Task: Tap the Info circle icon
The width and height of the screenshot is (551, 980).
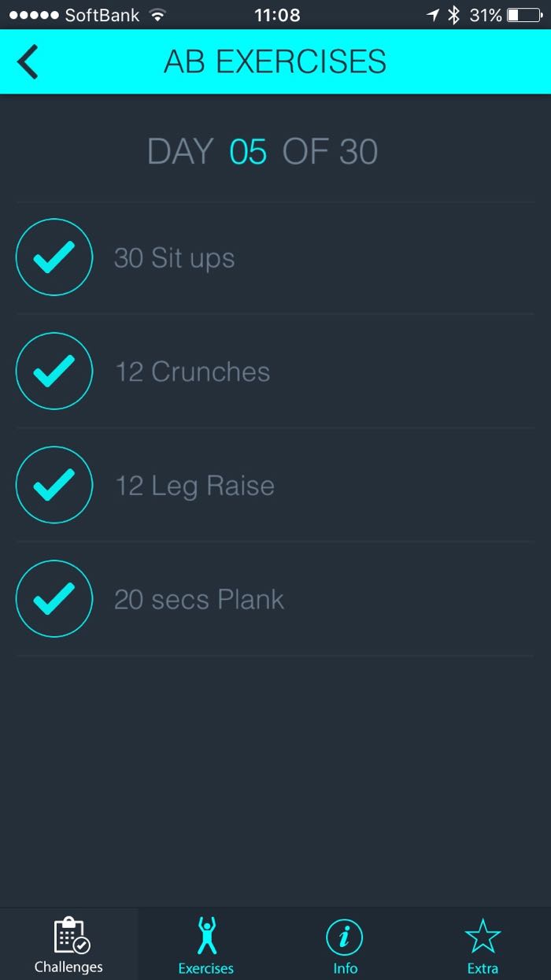Action: [x=345, y=937]
